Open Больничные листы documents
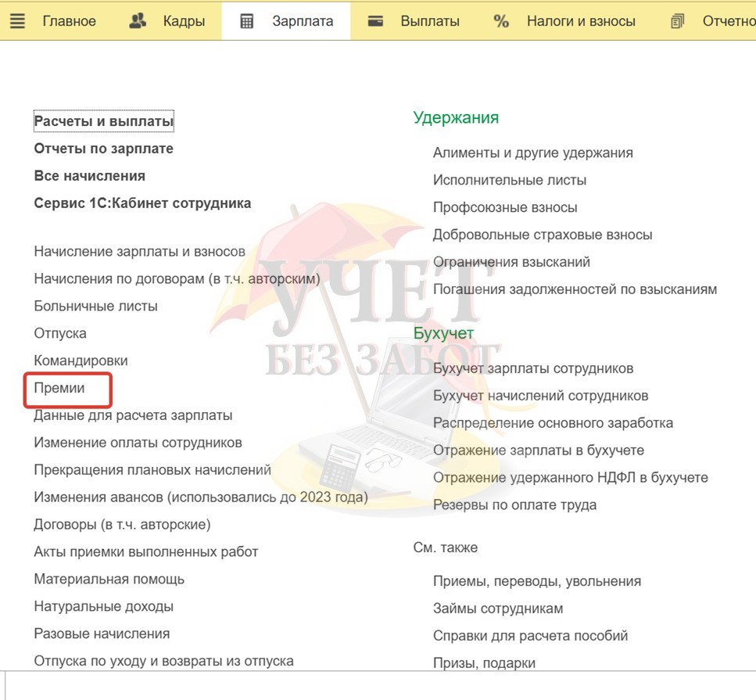Image resolution: width=756 pixels, height=700 pixels. [95, 306]
